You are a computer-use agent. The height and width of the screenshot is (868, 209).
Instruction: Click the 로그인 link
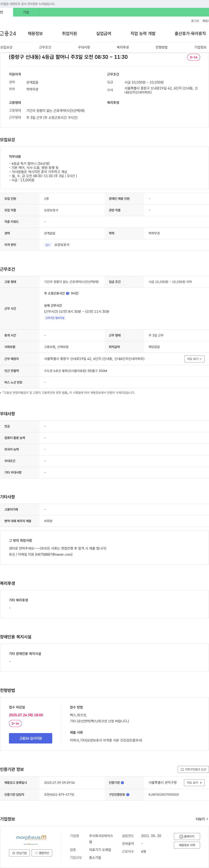195,21
